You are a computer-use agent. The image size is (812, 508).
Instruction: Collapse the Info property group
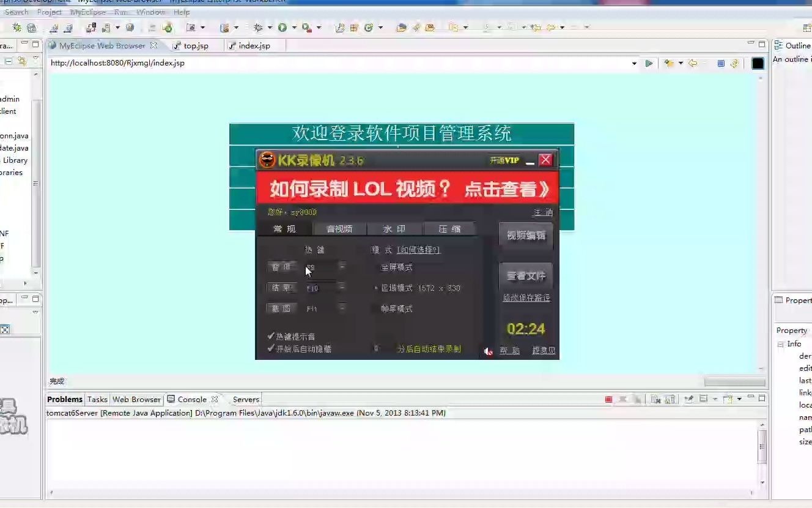point(780,344)
